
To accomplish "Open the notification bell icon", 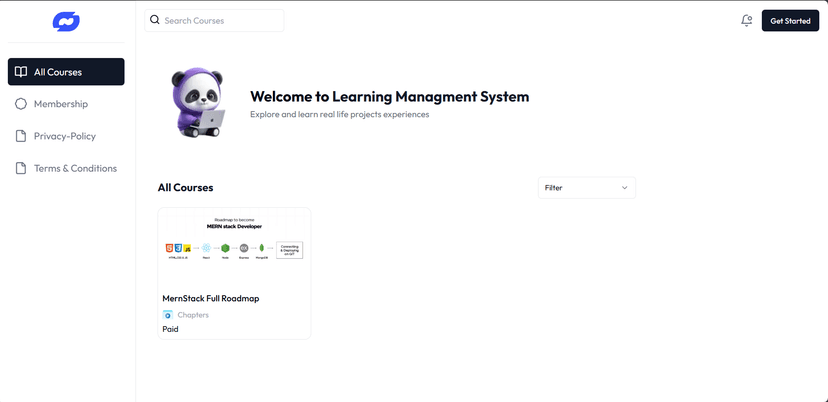I will pos(747,21).
